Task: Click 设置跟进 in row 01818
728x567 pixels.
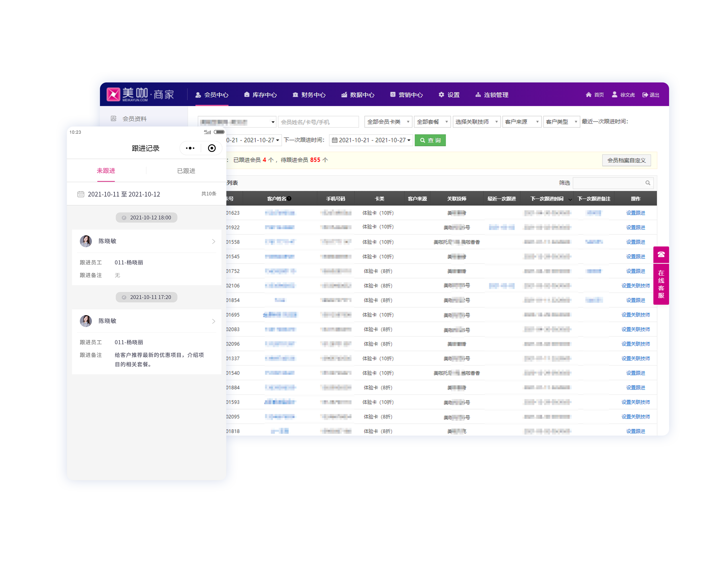Action: tap(635, 431)
